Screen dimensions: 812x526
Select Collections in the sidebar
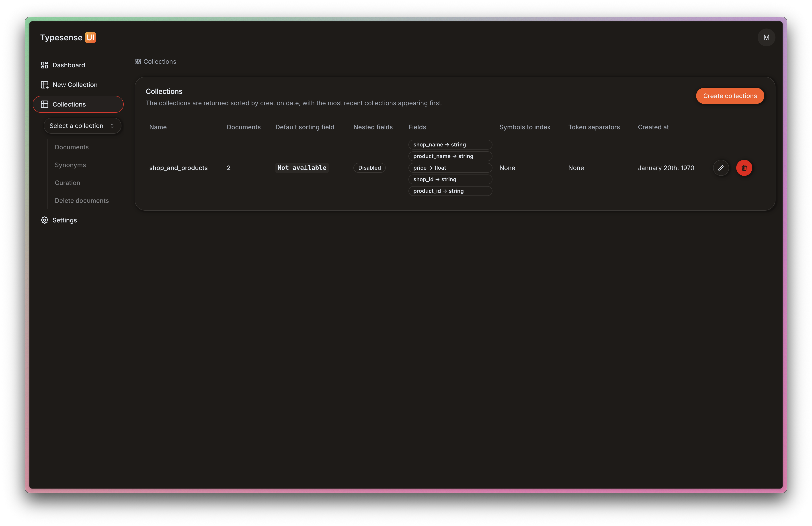pyautogui.click(x=78, y=105)
